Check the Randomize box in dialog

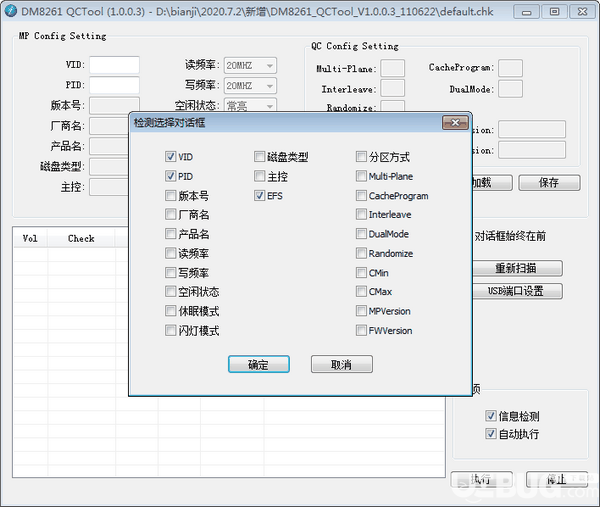(x=361, y=253)
